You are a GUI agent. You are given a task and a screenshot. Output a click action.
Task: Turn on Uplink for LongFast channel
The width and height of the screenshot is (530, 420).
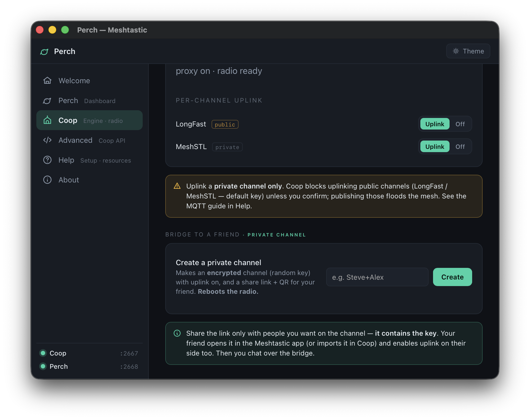pyautogui.click(x=435, y=124)
